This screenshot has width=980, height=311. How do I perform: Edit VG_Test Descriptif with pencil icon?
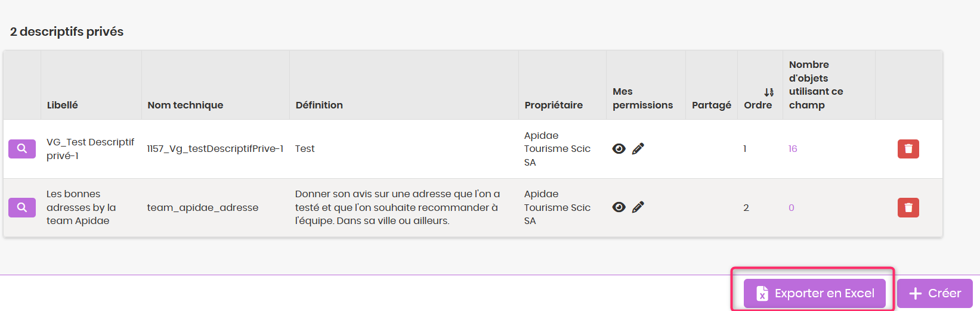click(x=638, y=149)
